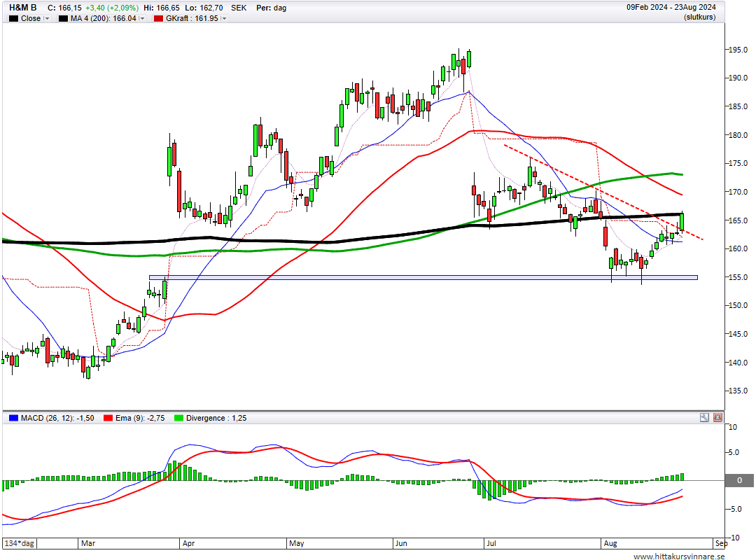Click the closing price 'C: 166,15'
The height and width of the screenshot is (560, 756).
[x=64, y=8]
